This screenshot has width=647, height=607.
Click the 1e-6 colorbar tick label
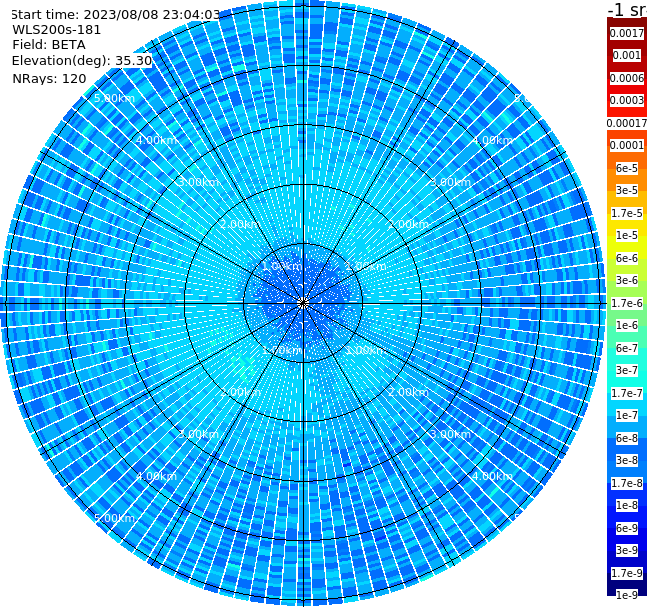627,325
